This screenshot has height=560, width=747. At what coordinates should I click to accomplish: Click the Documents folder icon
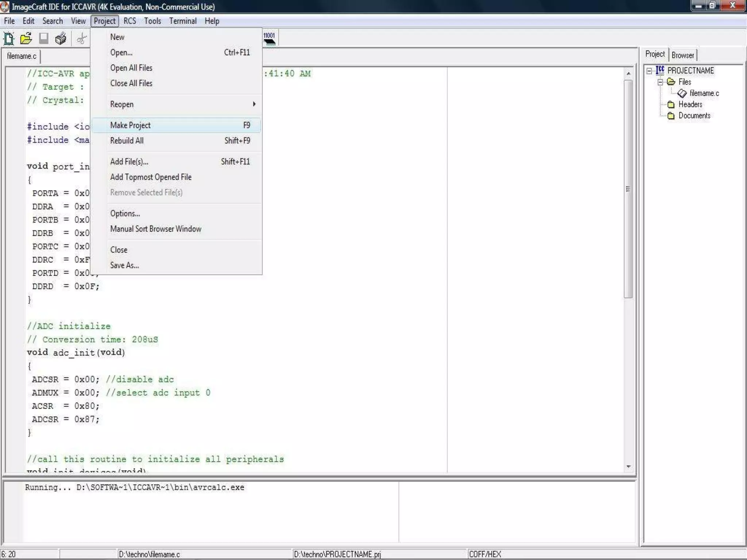pyautogui.click(x=671, y=116)
